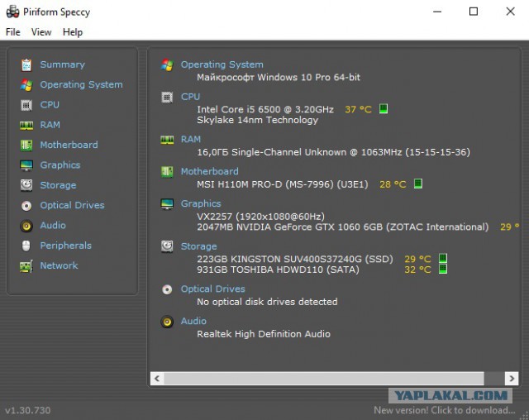Click the Audio speaker icon in sidebar
Image resolution: width=529 pixels, height=420 pixels.
[26, 226]
